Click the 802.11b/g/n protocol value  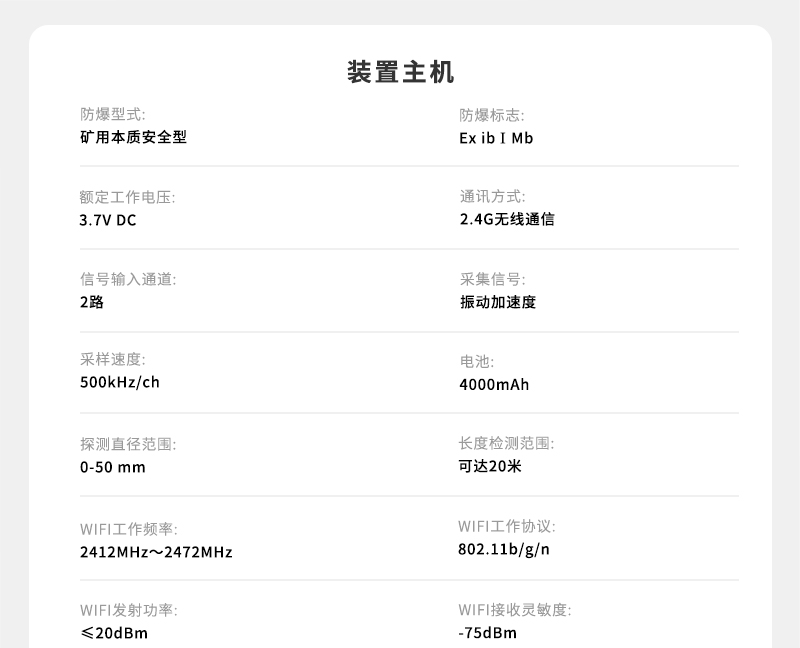click(x=504, y=549)
